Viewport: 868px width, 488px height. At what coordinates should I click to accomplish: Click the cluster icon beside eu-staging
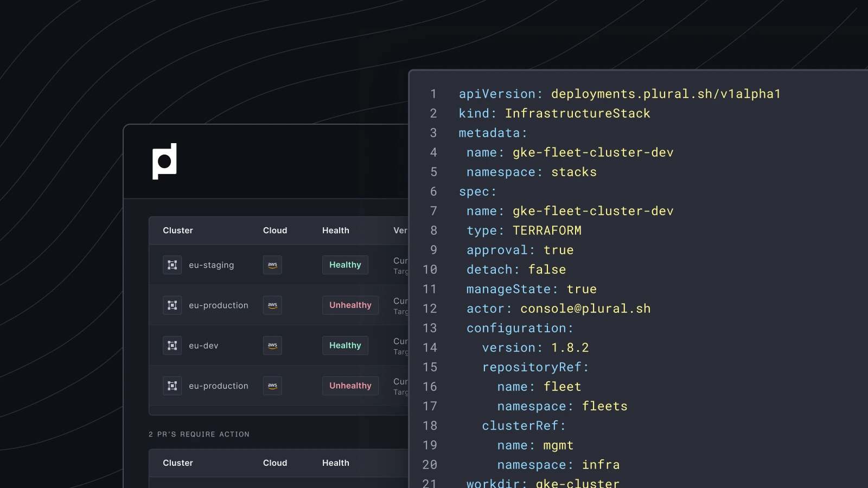pos(173,265)
